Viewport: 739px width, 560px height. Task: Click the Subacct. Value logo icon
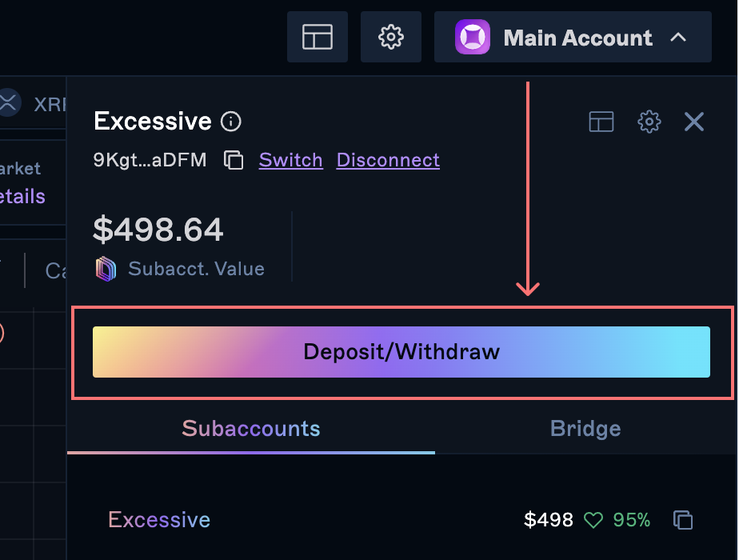tap(106, 269)
